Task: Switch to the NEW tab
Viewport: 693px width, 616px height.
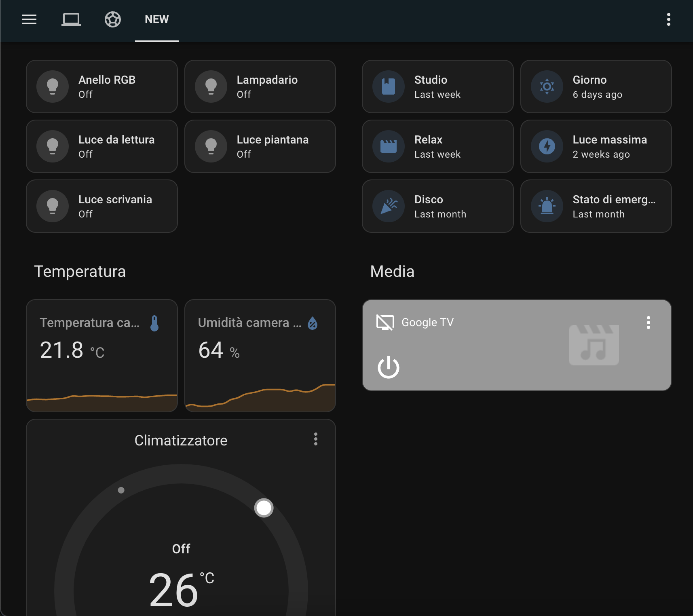Action: pos(156,19)
